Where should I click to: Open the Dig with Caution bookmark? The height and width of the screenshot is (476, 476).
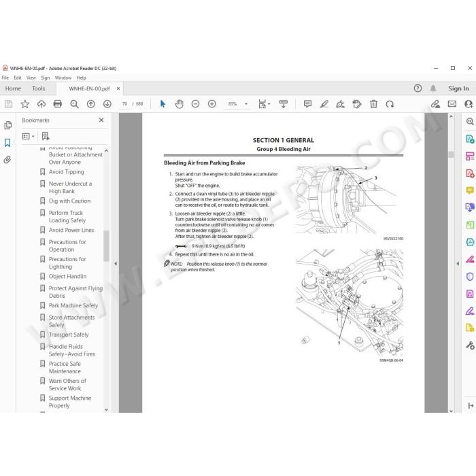tap(69, 201)
